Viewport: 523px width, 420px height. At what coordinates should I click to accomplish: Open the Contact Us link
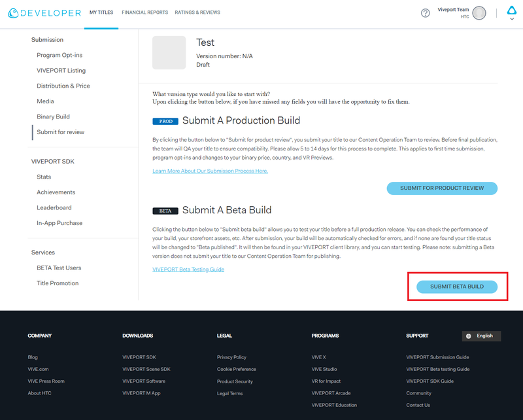[x=418, y=406]
